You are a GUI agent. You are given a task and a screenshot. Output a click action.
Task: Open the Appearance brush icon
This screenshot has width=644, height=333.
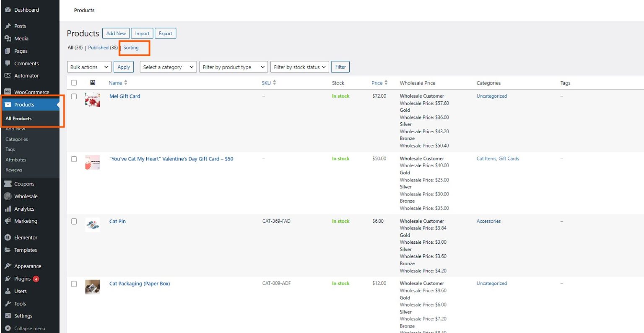[x=8, y=266]
